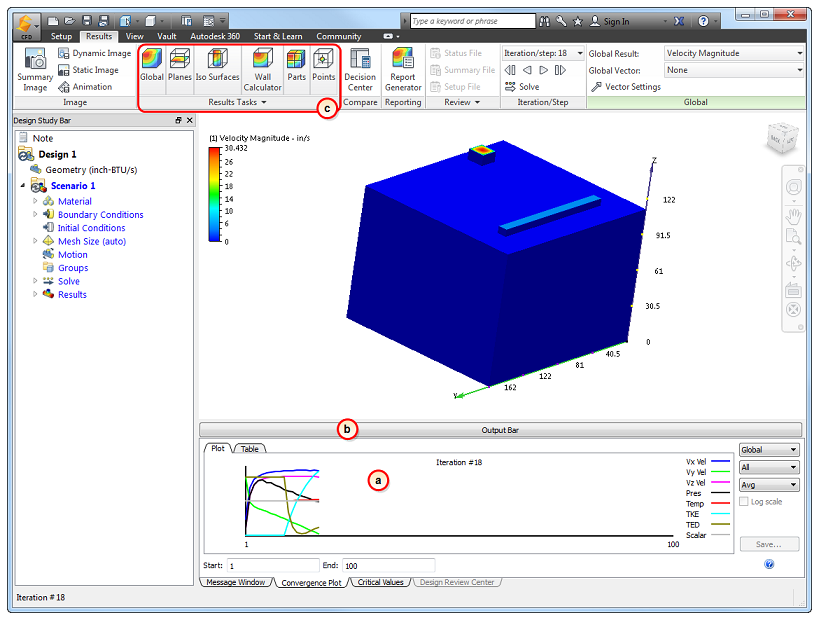Open the Autodesk 360 ribbon tab
The image size is (819, 620).
pyautogui.click(x=215, y=36)
